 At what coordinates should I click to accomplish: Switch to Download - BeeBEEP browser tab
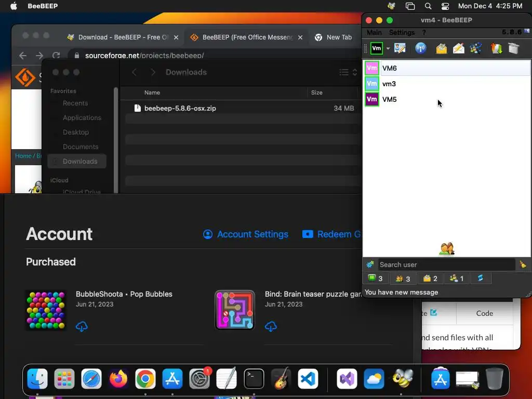click(123, 37)
